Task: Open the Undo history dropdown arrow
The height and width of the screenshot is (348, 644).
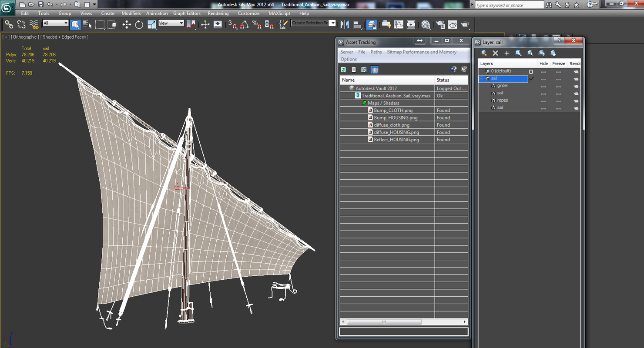Action: tap(57, 4)
